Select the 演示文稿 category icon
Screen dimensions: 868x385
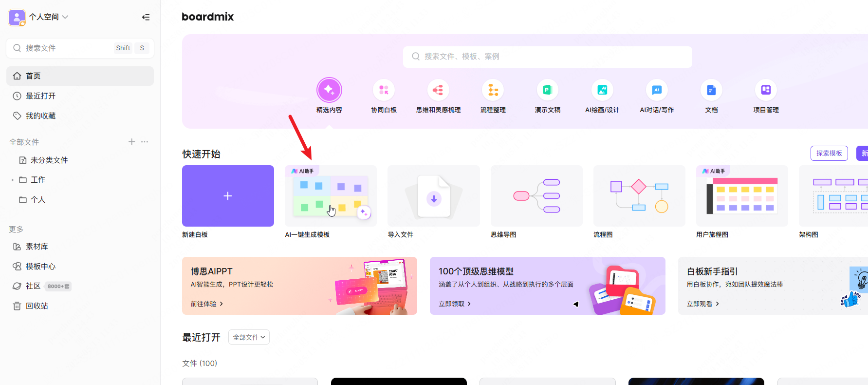pos(548,90)
